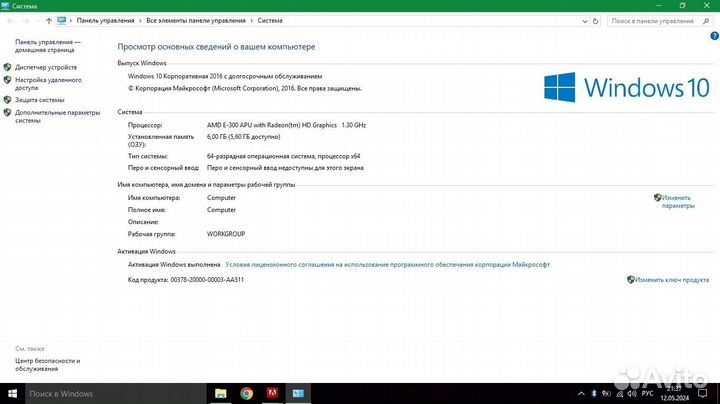
Task: Select Все элементы панели управления breadcrumb
Action: coord(196,21)
